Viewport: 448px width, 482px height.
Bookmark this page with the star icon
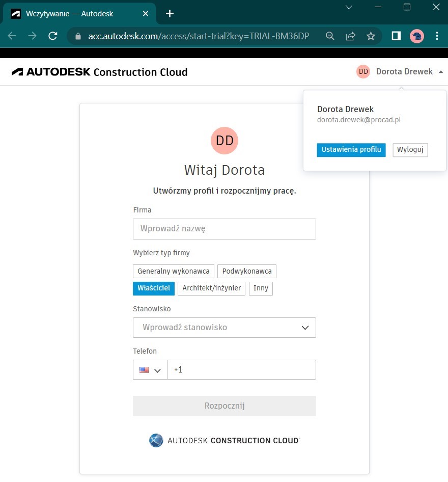point(371,36)
